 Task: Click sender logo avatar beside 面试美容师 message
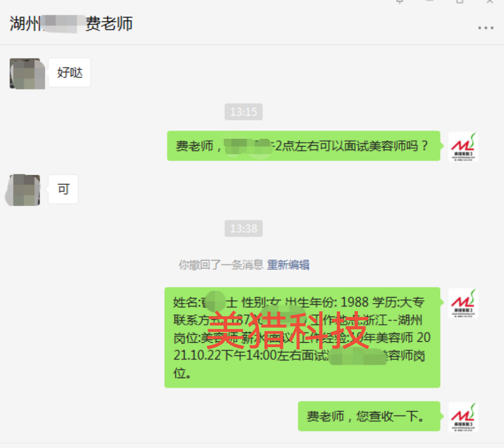pyautogui.click(x=463, y=146)
